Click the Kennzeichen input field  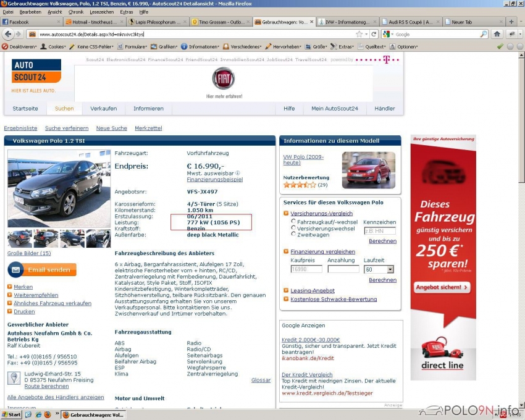tap(380, 231)
